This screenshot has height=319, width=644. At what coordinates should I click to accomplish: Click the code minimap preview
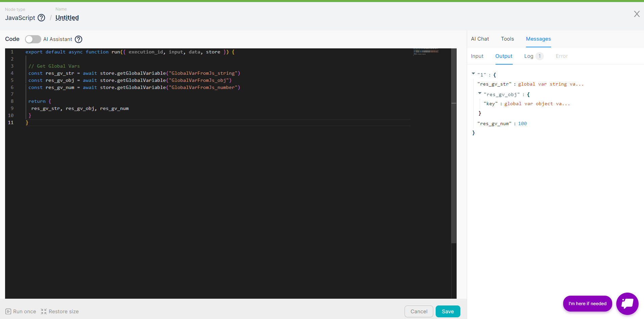pyautogui.click(x=426, y=52)
